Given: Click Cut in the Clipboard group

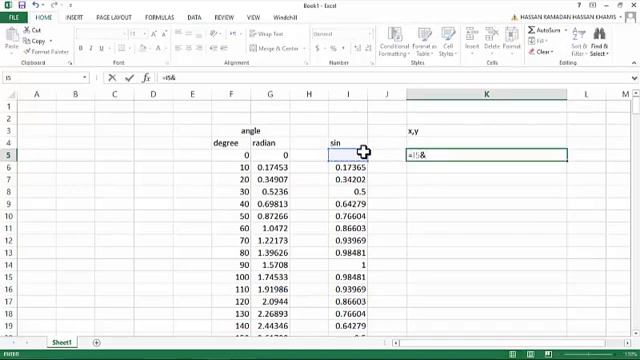Looking at the screenshot, I should click(32, 30).
